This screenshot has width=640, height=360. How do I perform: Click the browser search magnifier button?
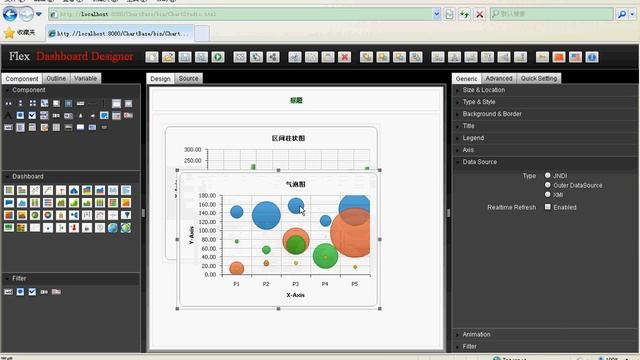coord(621,14)
